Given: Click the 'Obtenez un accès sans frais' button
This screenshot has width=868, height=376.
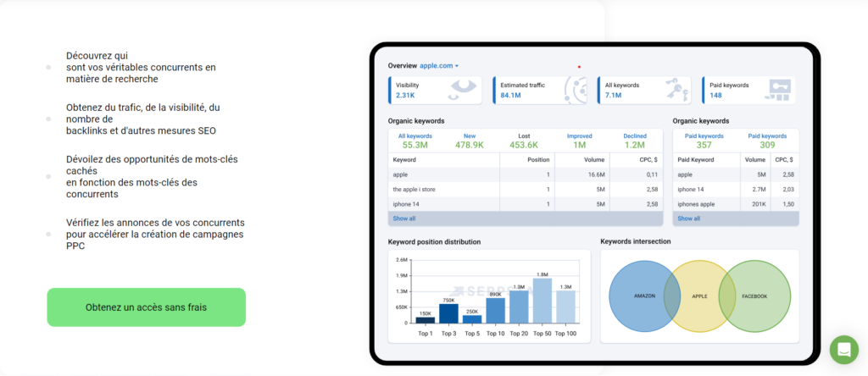Looking at the screenshot, I should [146, 307].
